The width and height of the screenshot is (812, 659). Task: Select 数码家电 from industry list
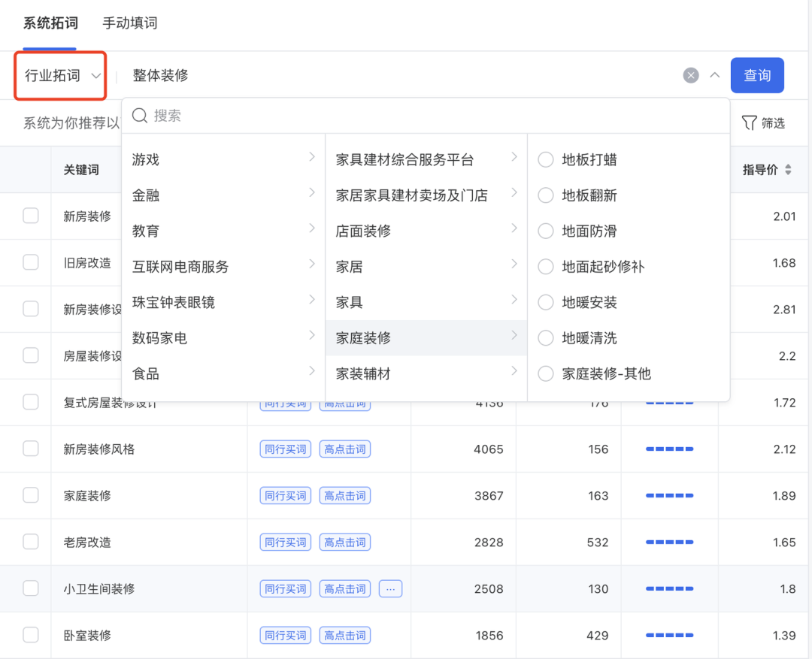tap(223, 338)
